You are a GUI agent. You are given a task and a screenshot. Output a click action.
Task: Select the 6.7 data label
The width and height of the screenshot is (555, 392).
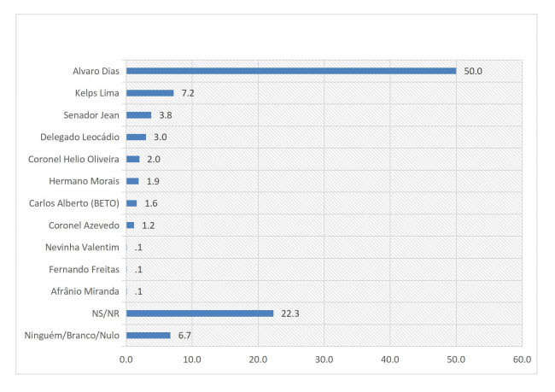pyautogui.click(x=186, y=336)
